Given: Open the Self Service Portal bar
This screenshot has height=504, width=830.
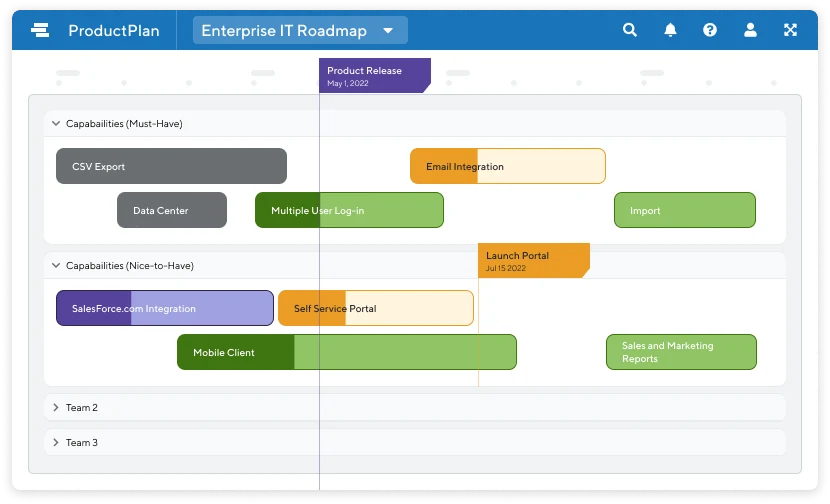Looking at the screenshot, I should point(376,308).
